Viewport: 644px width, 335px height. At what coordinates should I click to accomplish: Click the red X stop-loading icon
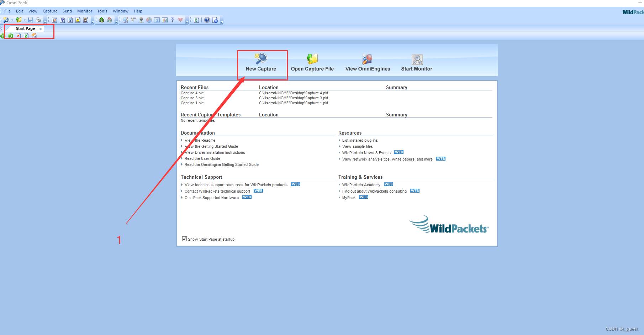pos(19,36)
